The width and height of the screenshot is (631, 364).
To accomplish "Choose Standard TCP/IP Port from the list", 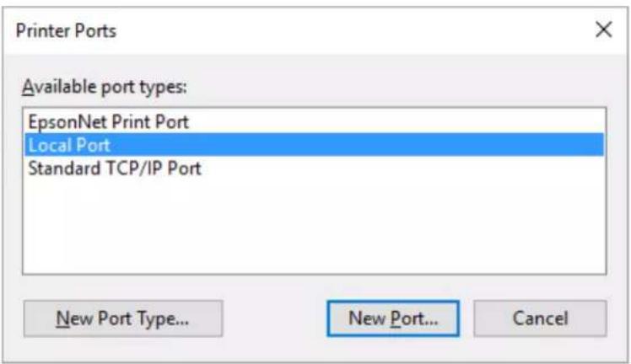I will click(x=315, y=168).
